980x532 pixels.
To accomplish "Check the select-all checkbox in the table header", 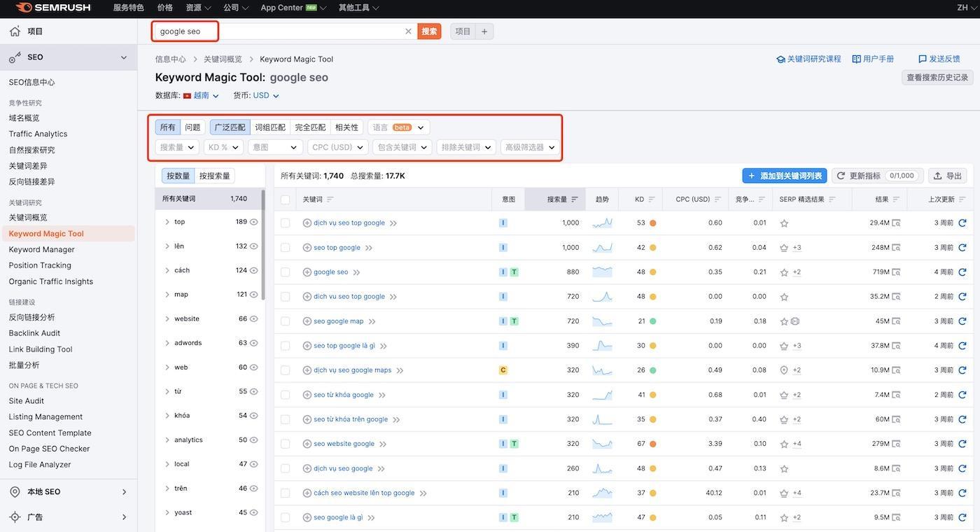I will (x=283, y=198).
